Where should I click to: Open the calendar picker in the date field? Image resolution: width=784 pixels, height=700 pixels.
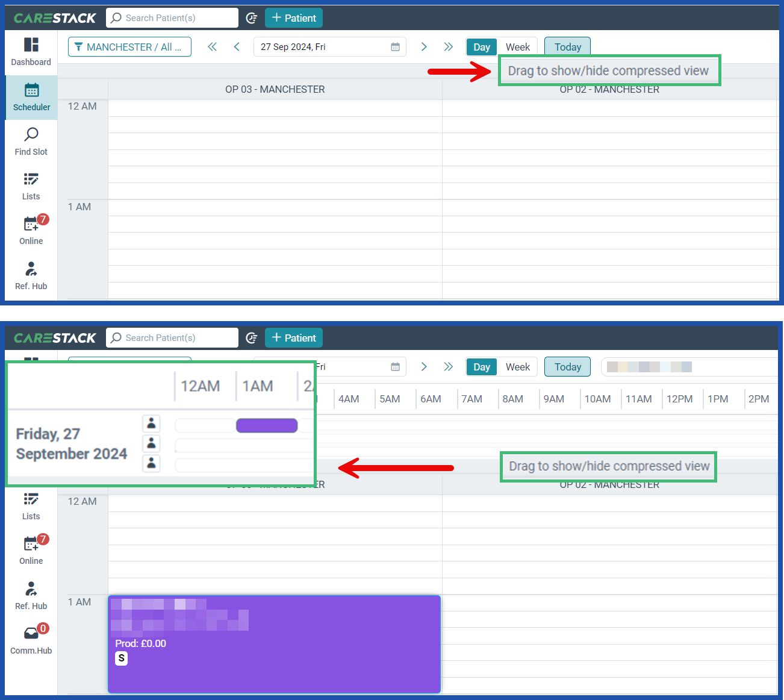pyautogui.click(x=395, y=46)
